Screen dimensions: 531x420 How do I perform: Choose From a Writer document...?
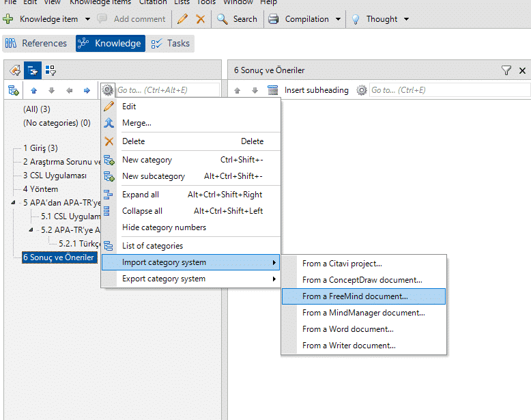(364, 346)
